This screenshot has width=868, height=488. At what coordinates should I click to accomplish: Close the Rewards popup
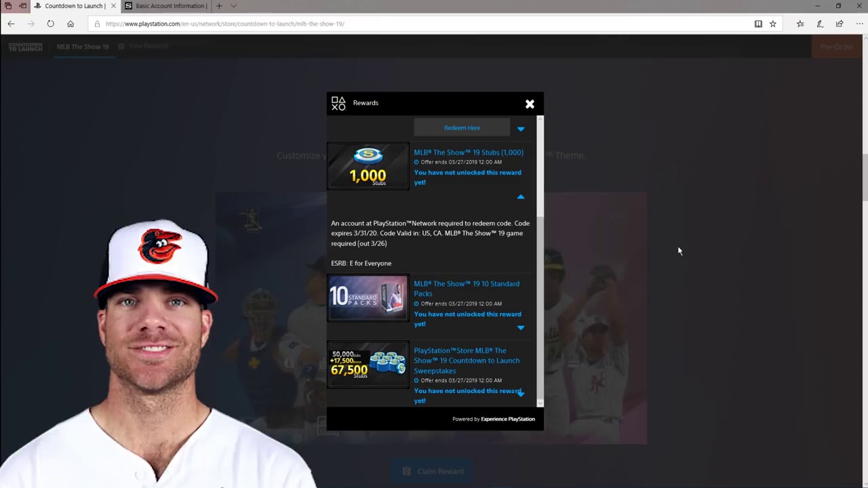530,104
